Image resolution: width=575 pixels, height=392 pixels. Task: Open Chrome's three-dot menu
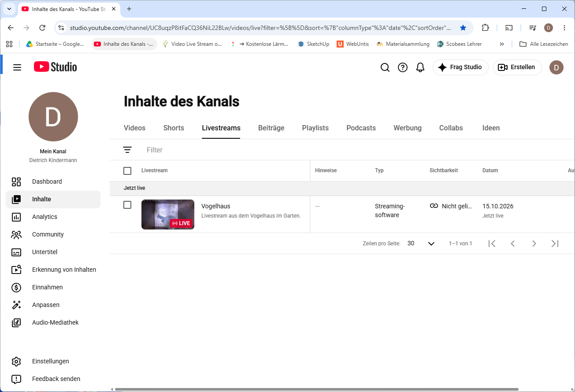(x=564, y=28)
